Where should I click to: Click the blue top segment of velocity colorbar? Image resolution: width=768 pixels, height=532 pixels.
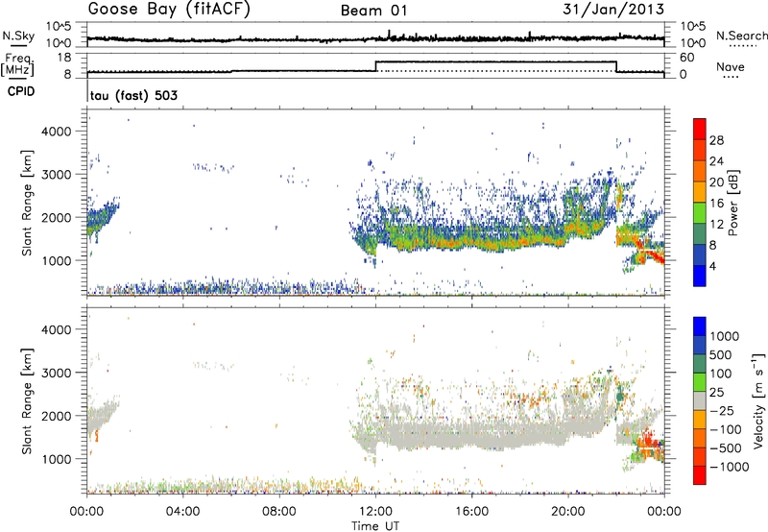pyautogui.click(x=700, y=326)
